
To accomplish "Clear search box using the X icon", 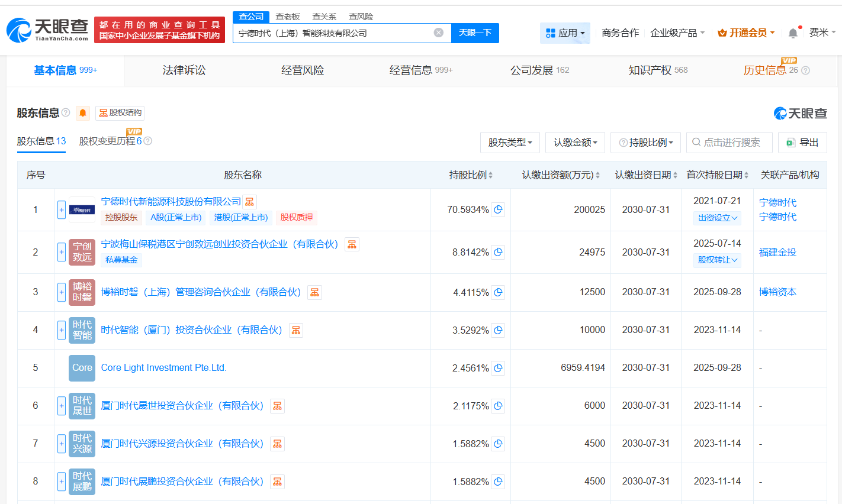I will [x=438, y=33].
